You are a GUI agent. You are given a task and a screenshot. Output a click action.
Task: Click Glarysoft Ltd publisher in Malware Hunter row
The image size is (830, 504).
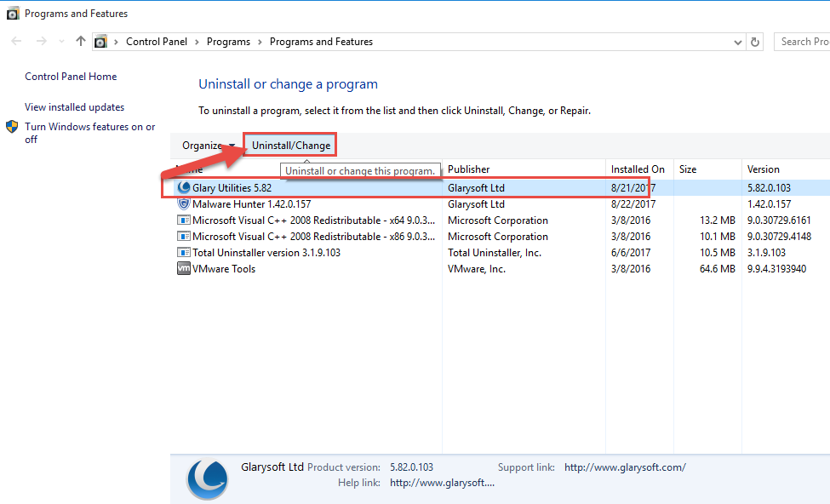point(476,203)
